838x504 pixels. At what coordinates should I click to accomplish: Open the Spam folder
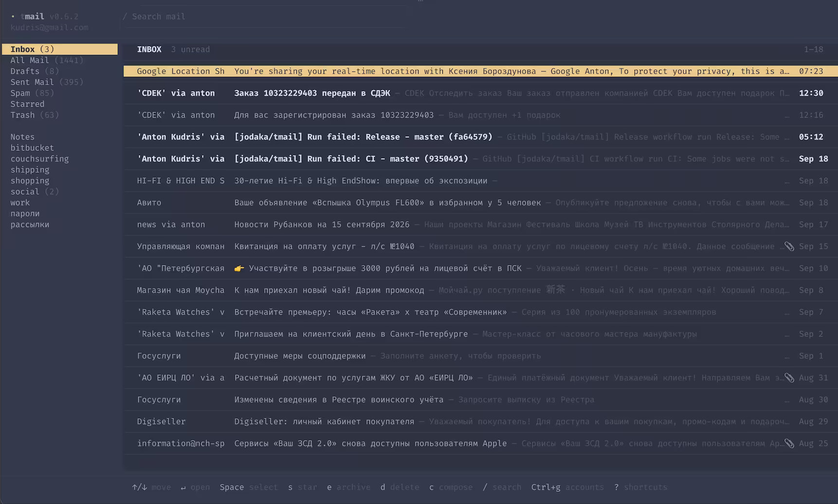click(60, 93)
